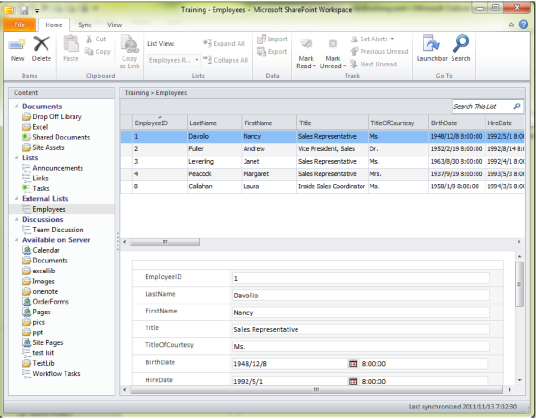Sort by the EmployeeID column header
This screenshot has width=536, height=419.
(x=160, y=123)
